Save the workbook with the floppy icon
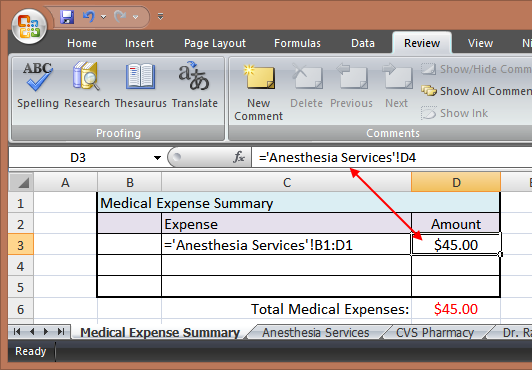 pyautogui.click(x=67, y=17)
